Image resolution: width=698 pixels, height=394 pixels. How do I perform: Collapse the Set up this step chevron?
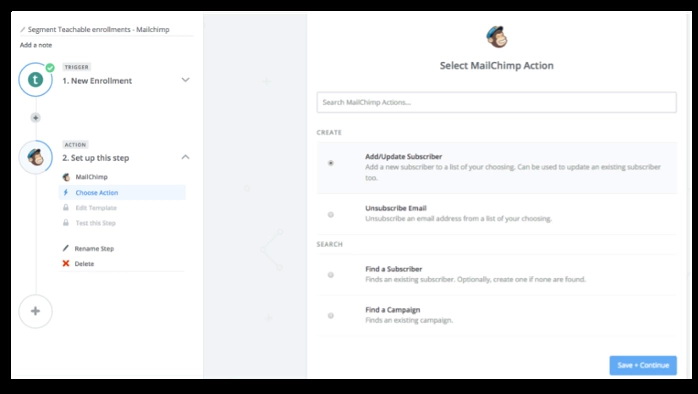tap(186, 157)
